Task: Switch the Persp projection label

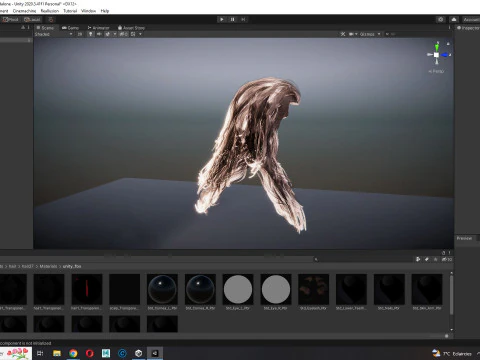Action: pos(436,71)
